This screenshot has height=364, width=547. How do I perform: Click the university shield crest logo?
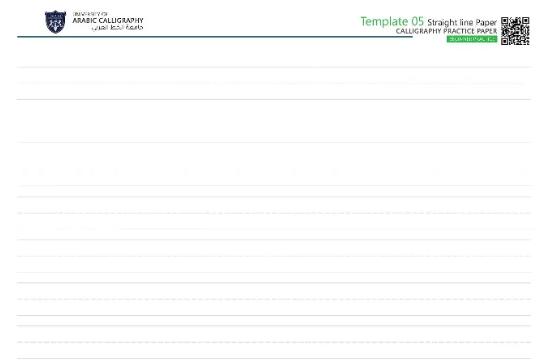click(55, 22)
